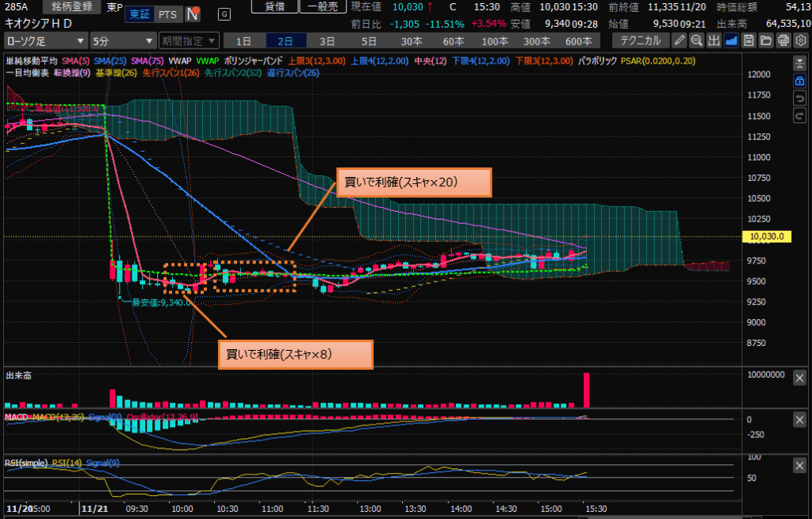This screenshot has height=519, width=812.
Task: Click the undo arrow beside price axis
Action: pyautogui.click(x=799, y=98)
